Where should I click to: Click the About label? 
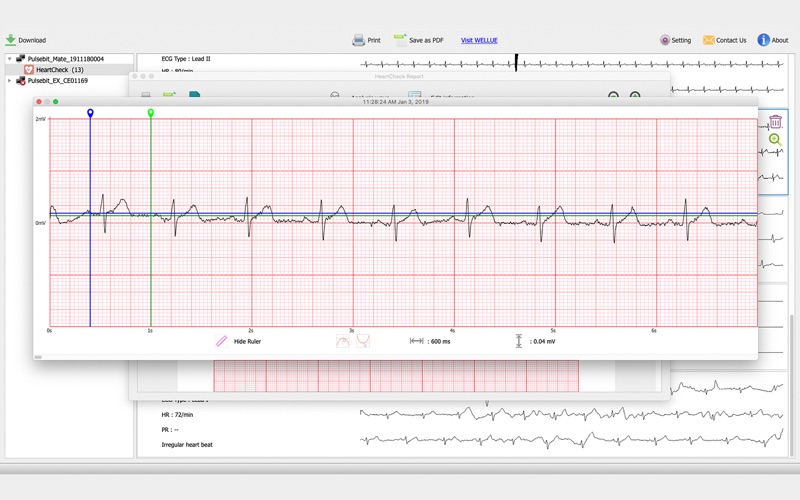click(x=780, y=40)
